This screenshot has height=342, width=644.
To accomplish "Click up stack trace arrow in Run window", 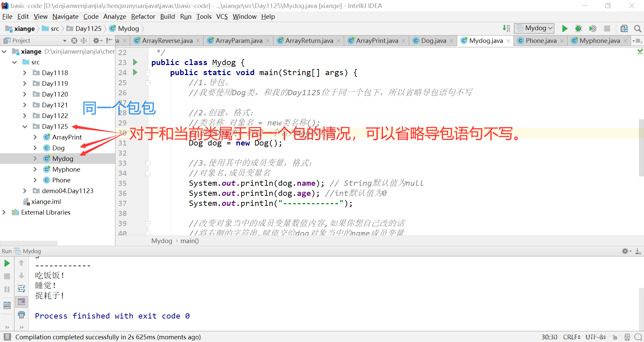I will tap(21, 263).
